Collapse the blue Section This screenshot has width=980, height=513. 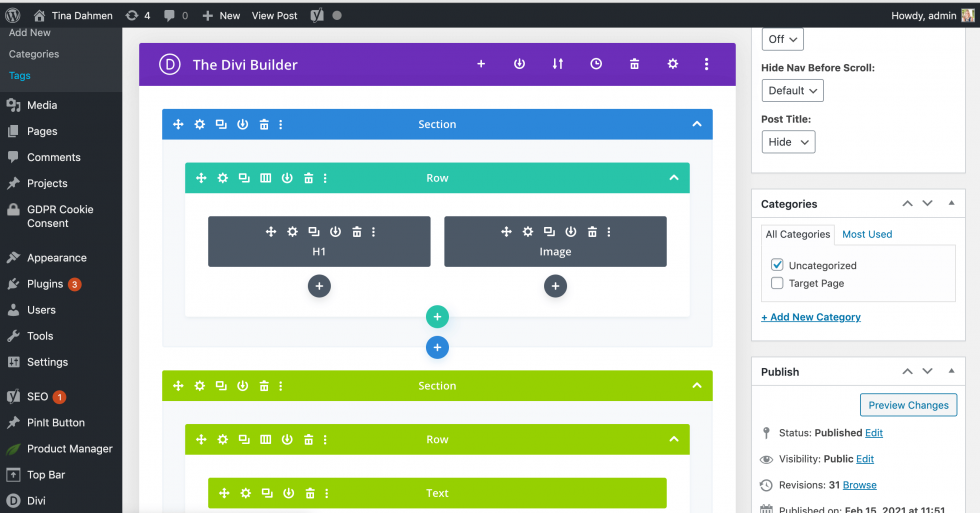click(697, 124)
